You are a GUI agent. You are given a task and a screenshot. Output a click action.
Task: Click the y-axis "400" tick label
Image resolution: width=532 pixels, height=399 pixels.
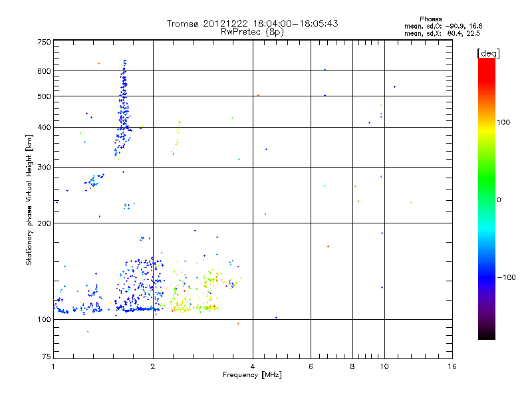(x=44, y=128)
